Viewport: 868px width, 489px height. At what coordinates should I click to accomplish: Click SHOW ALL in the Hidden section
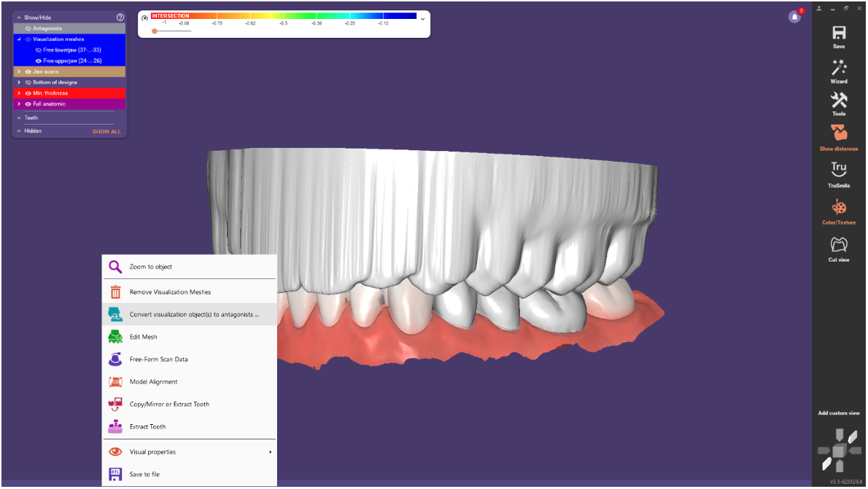[x=106, y=131]
